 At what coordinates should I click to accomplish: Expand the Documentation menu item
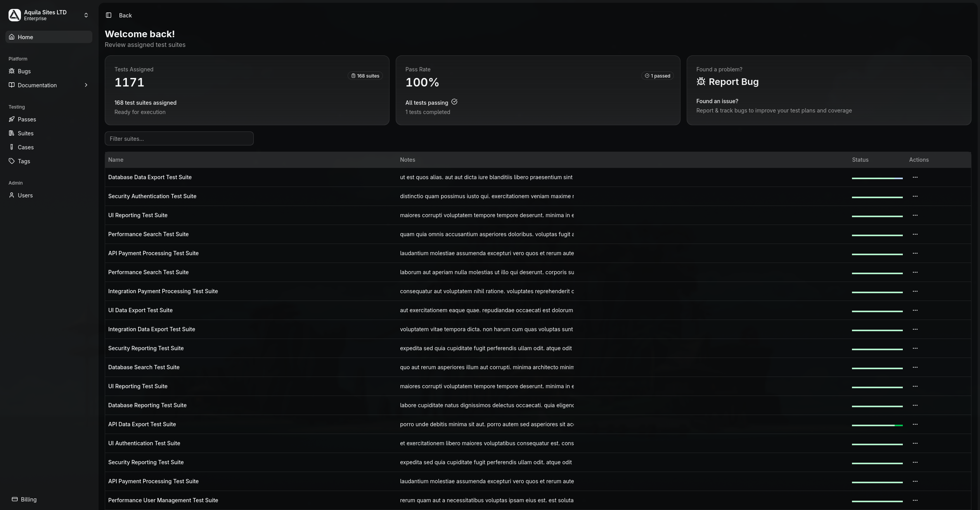coord(37,85)
